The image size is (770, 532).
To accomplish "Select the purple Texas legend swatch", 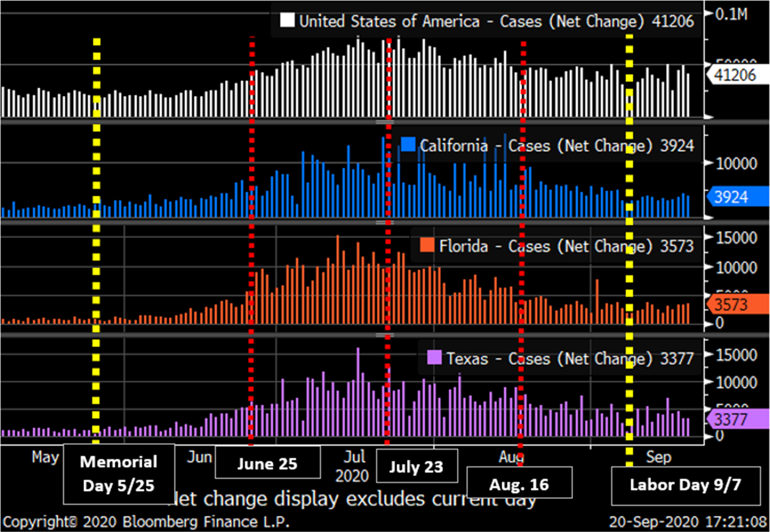I will [434, 357].
